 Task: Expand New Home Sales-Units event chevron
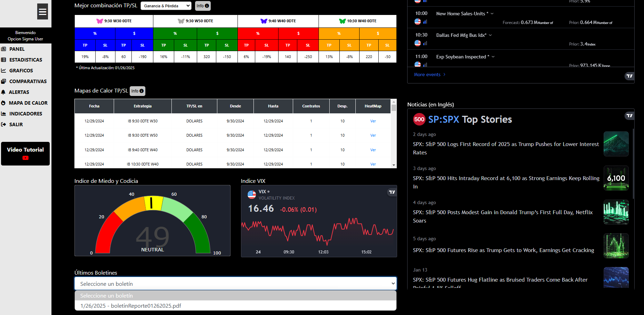492,14
